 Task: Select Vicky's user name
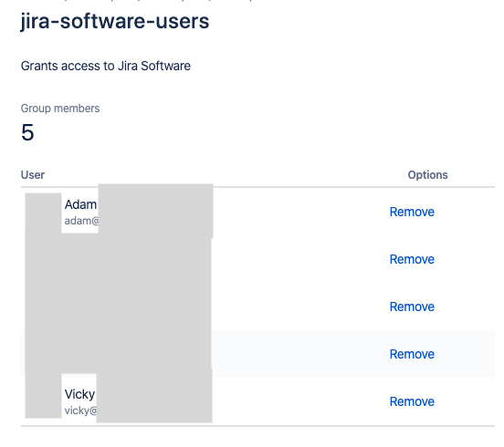click(79, 394)
